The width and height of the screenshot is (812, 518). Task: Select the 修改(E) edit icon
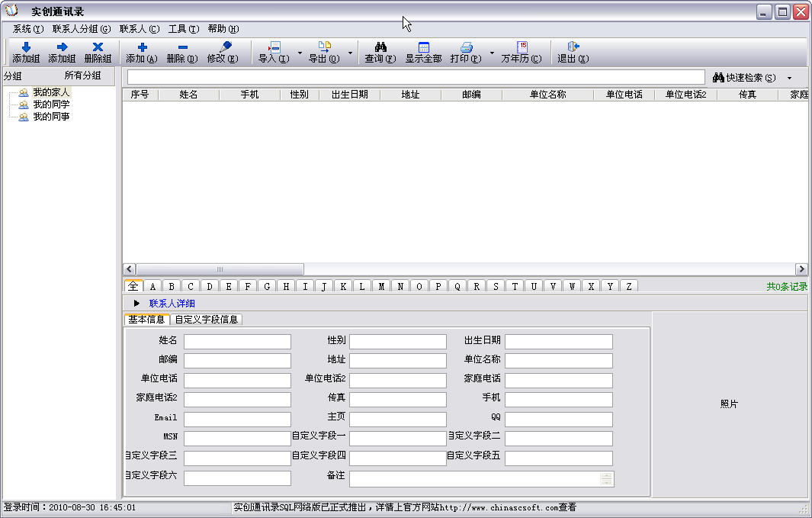pos(223,48)
